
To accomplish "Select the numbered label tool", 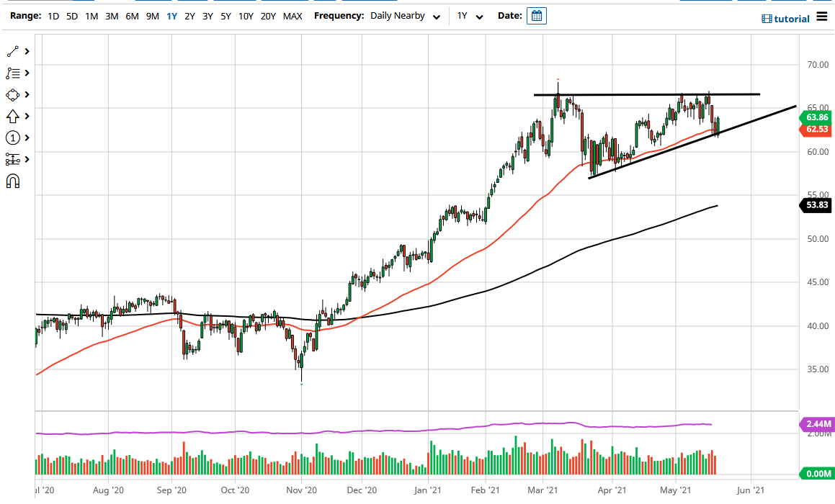I will point(13,138).
